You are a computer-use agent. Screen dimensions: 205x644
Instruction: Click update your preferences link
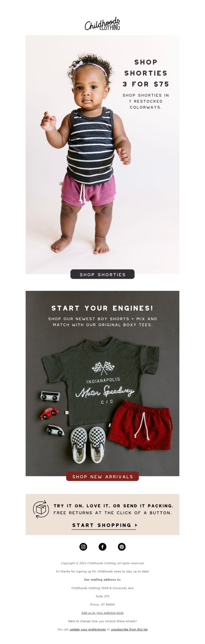click(x=88, y=629)
